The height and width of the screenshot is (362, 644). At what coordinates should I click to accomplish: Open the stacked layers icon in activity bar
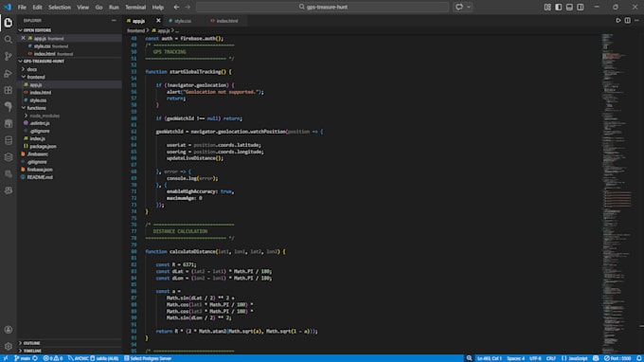[x=9, y=157]
